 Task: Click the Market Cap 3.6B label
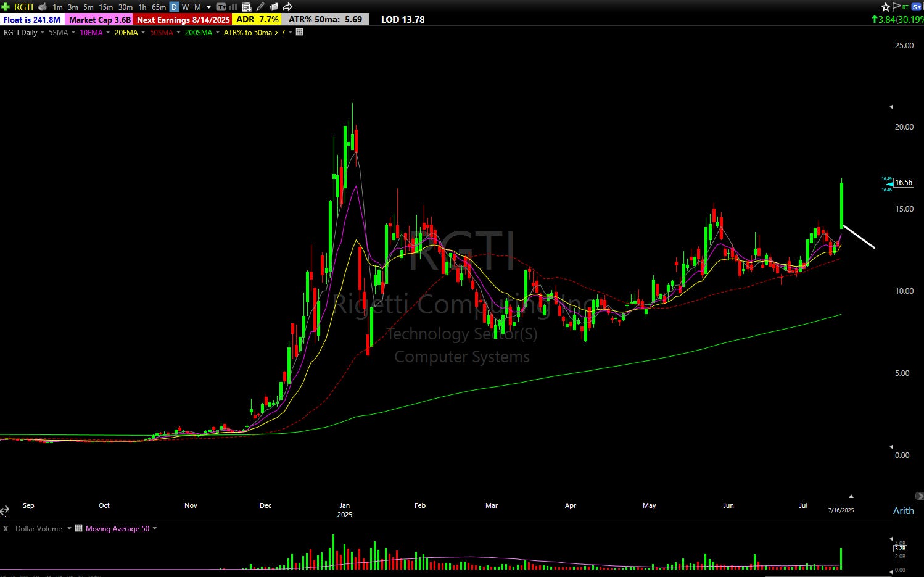tap(99, 19)
